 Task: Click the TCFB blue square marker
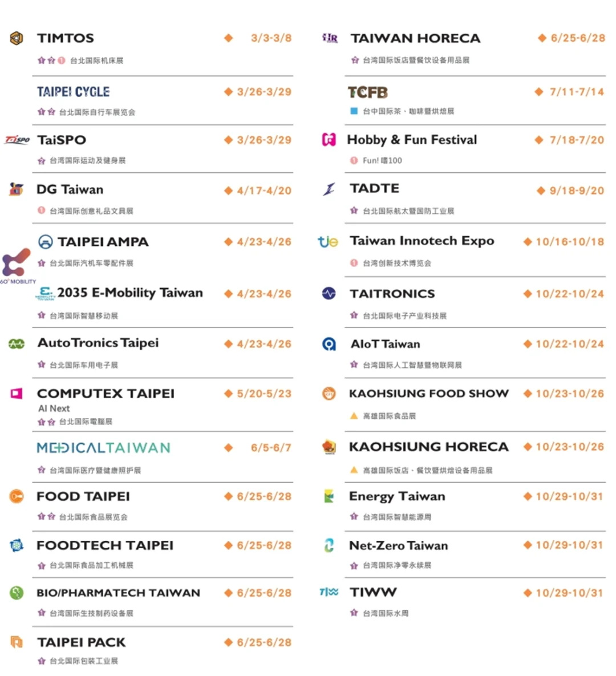point(354,111)
